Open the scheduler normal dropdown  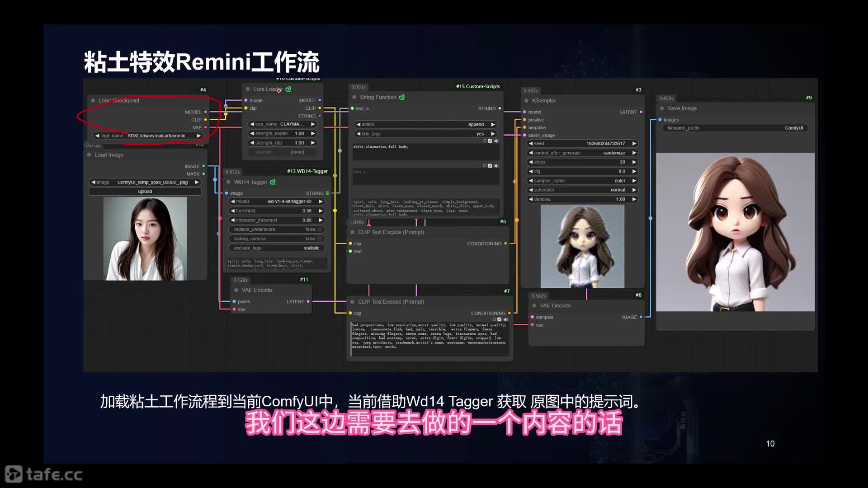click(582, 190)
